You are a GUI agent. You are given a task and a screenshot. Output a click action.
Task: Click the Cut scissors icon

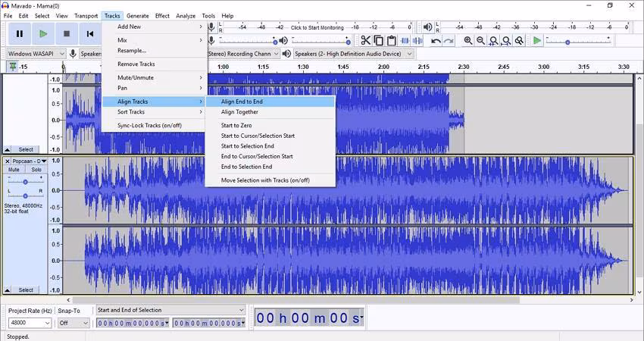[x=365, y=41]
